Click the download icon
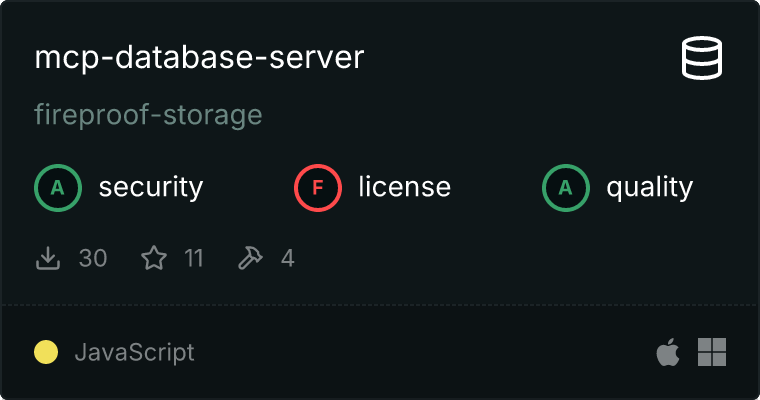760x400 pixels. pyautogui.click(x=48, y=259)
